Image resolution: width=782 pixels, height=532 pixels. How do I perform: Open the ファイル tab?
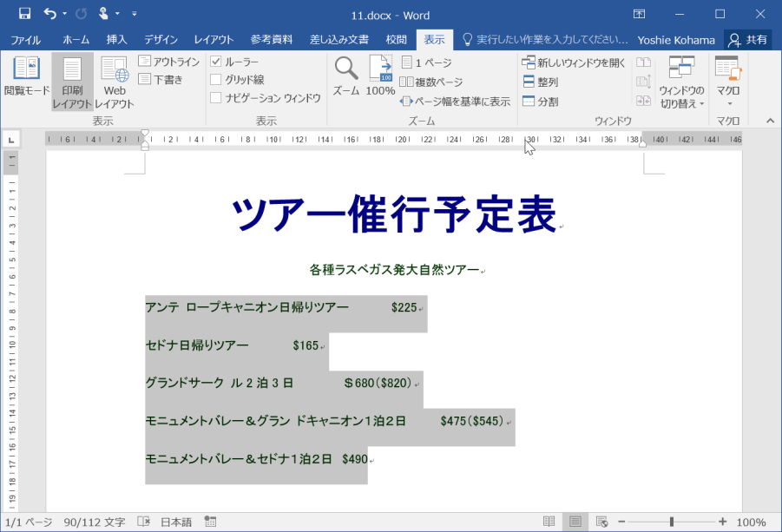25,40
